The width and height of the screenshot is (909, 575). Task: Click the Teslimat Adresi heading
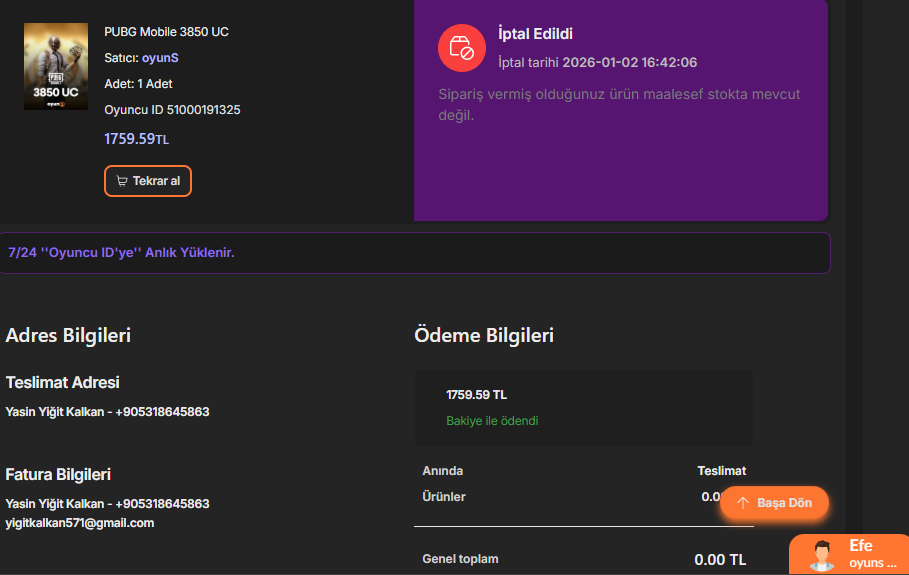coord(63,383)
